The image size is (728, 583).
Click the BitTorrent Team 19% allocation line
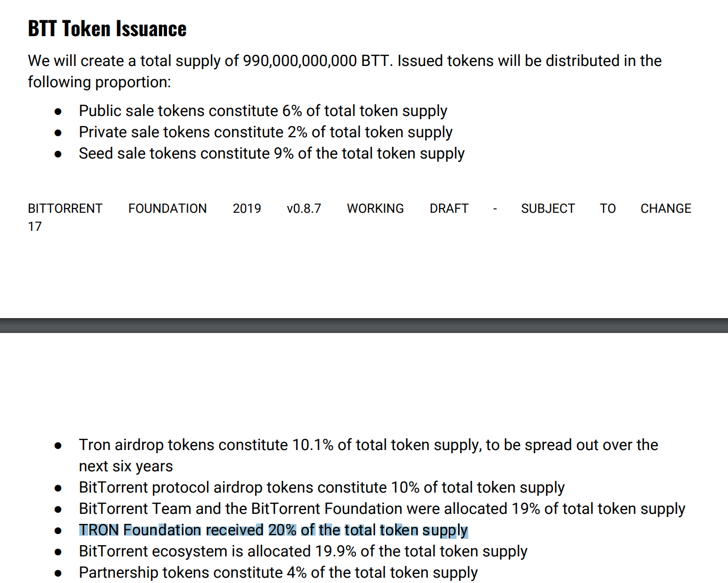(x=382, y=509)
